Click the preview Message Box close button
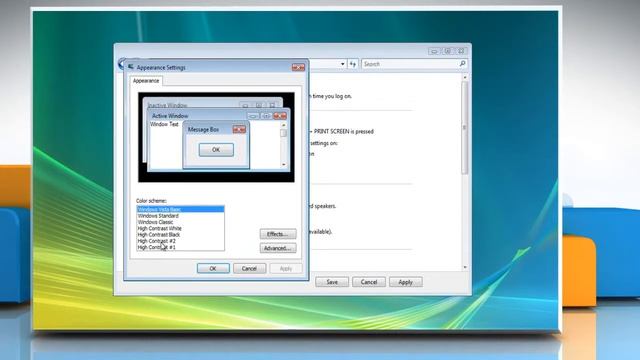Image resolution: width=640 pixels, height=360 pixels. [239, 129]
